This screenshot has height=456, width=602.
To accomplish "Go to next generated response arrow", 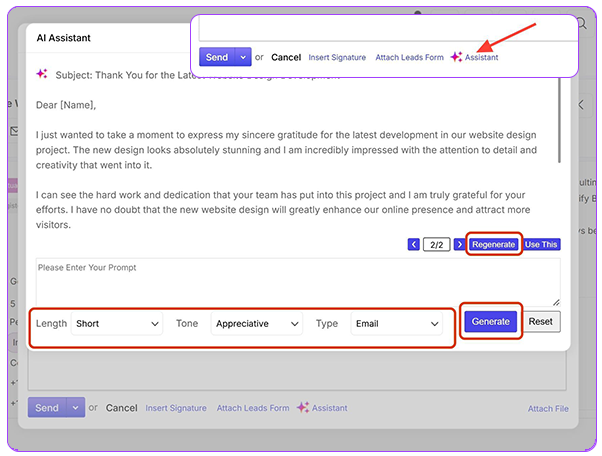I will pyautogui.click(x=459, y=244).
